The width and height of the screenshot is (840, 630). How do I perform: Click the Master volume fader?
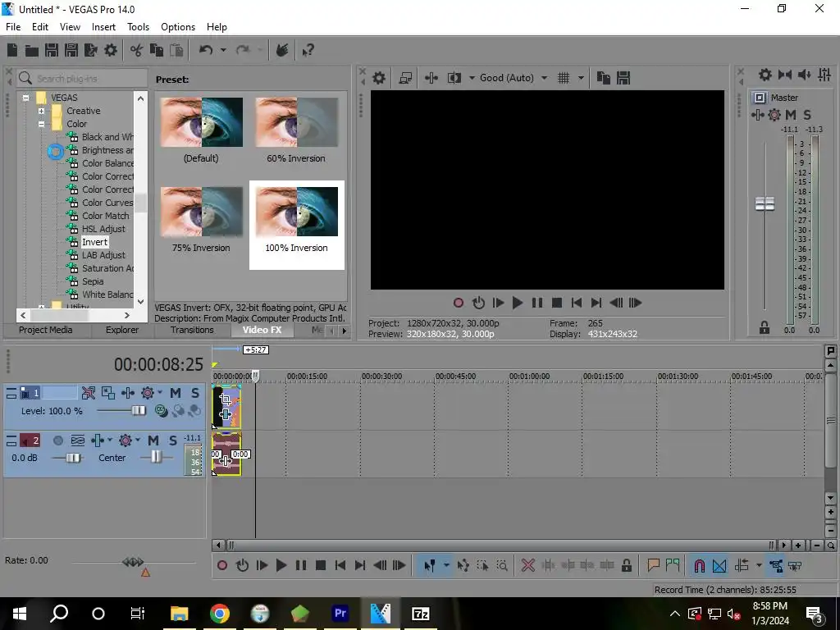(765, 204)
